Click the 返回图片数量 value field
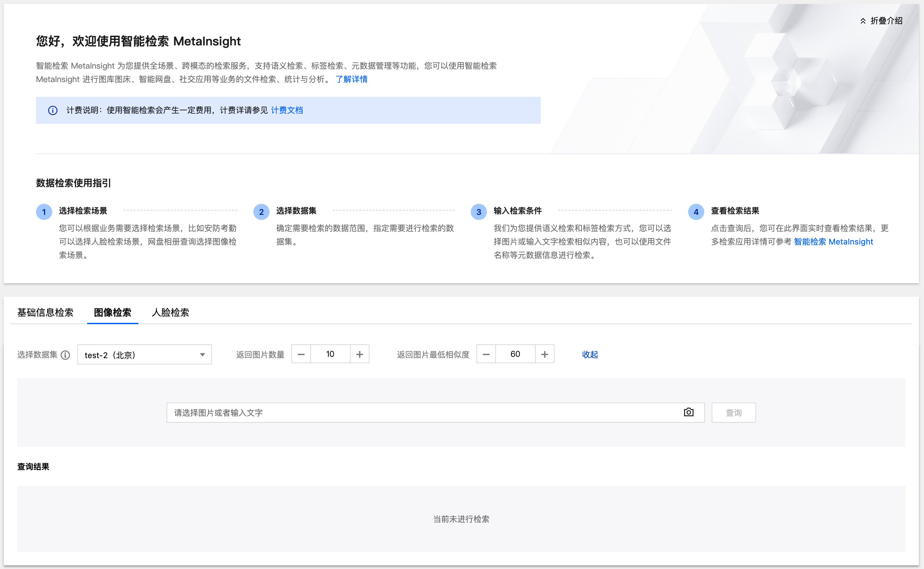The height and width of the screenshot is (569, 924). (x=330, y=354)
